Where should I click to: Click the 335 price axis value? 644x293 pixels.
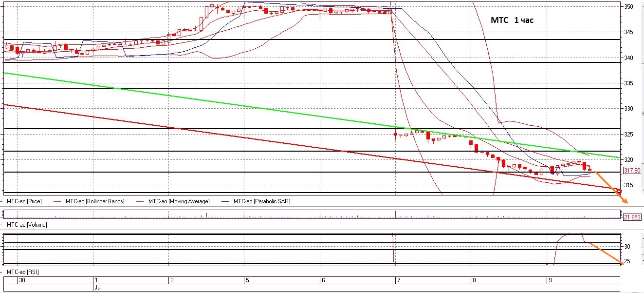[629, 83]
